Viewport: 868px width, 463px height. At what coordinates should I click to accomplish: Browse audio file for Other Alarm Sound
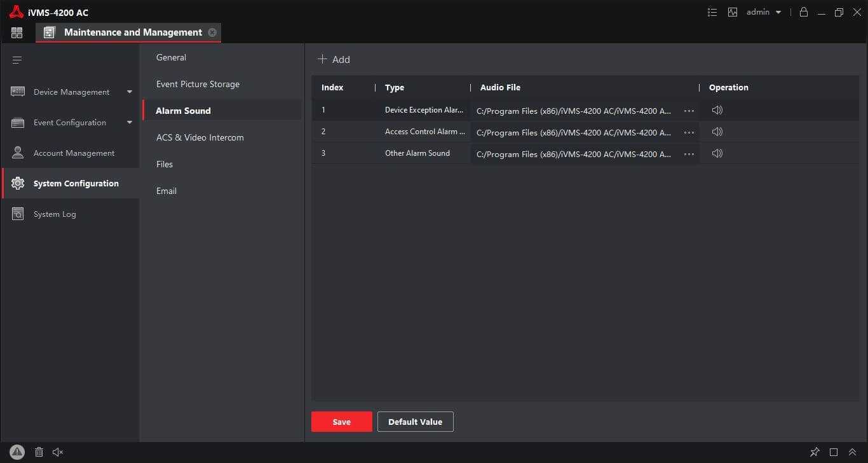pos(689,154)
